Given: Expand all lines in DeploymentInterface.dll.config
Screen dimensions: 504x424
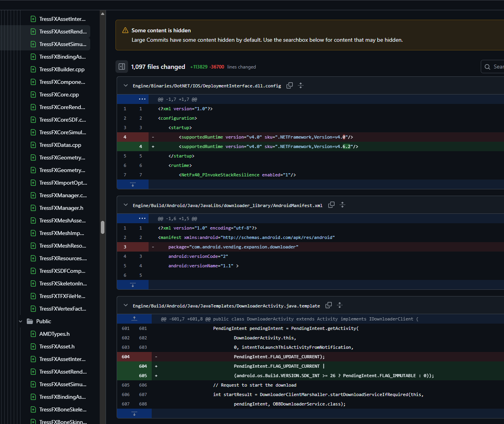Looking at the screenshot, I should [301, 86].
